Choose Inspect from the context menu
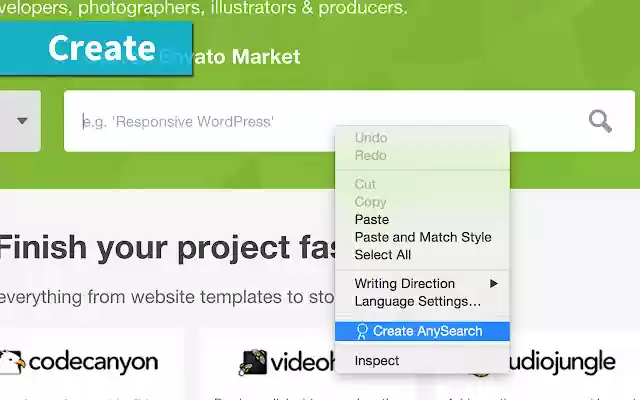 pyautogui.click(x=377, y=361)
